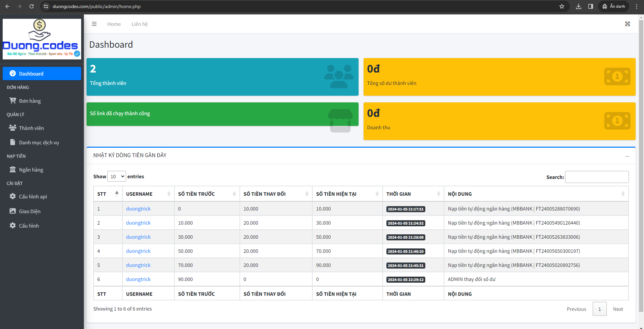This screenshot has width=644, height=329.
Task: Open Ngân hàng bank icon in sidebar
Action: pos(13,170)
